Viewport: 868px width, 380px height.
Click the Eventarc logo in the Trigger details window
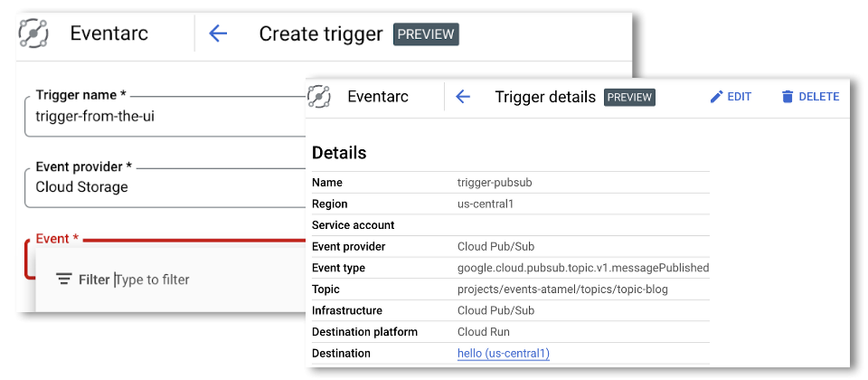coord(318,97)
